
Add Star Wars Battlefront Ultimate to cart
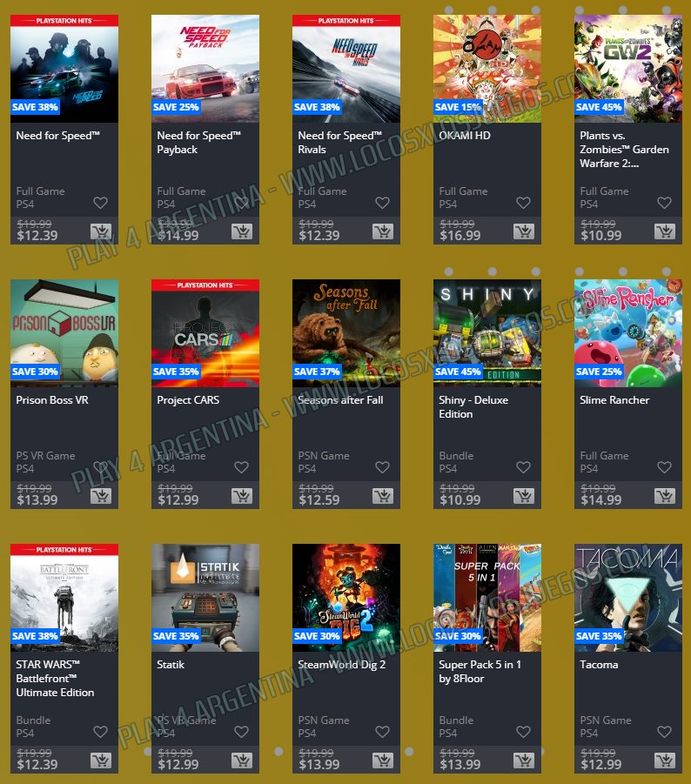pos(100,761)
